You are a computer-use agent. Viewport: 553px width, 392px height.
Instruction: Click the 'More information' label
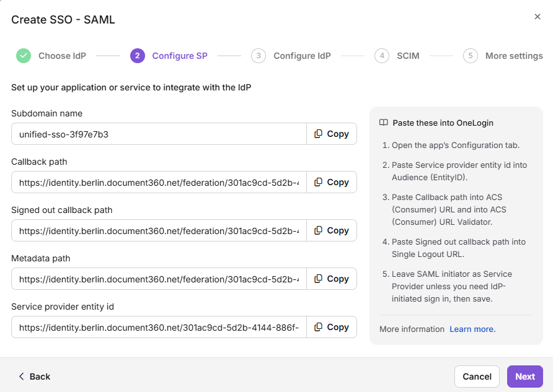(412, 329)
